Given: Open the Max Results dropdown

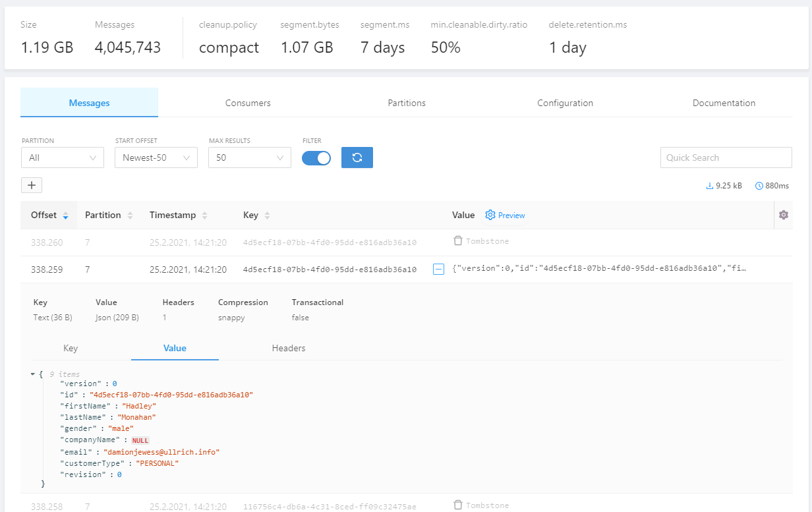Looking at the screenshot, I should [x=249, y=157].
